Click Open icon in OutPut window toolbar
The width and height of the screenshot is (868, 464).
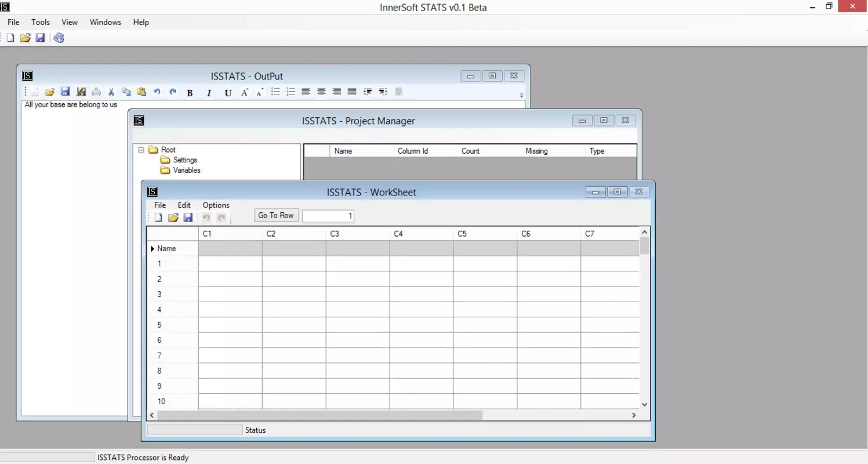pos(50,92)
